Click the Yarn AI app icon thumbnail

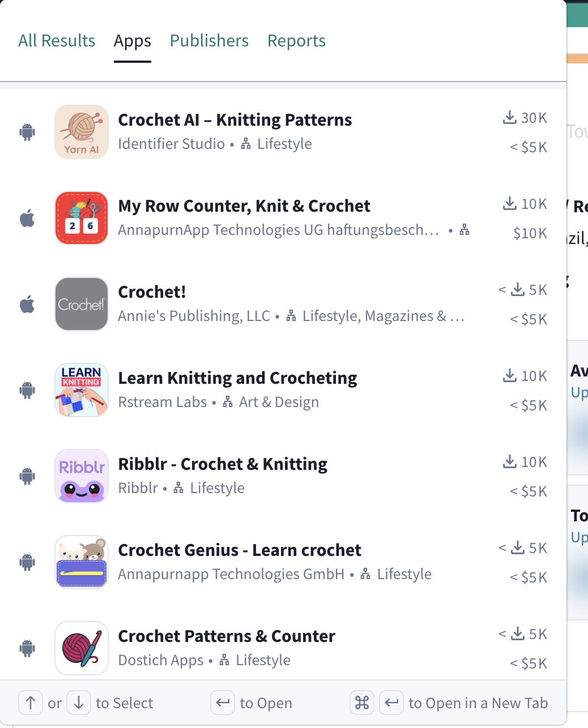[81, 131]
